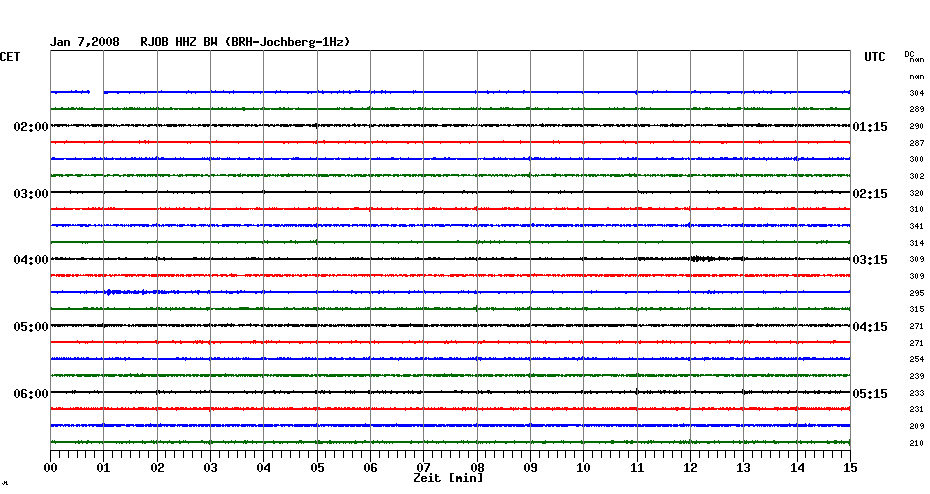Click the date label Jan 7,2008
This screenshot has width=930, height=494.
[x=85, y=42]
